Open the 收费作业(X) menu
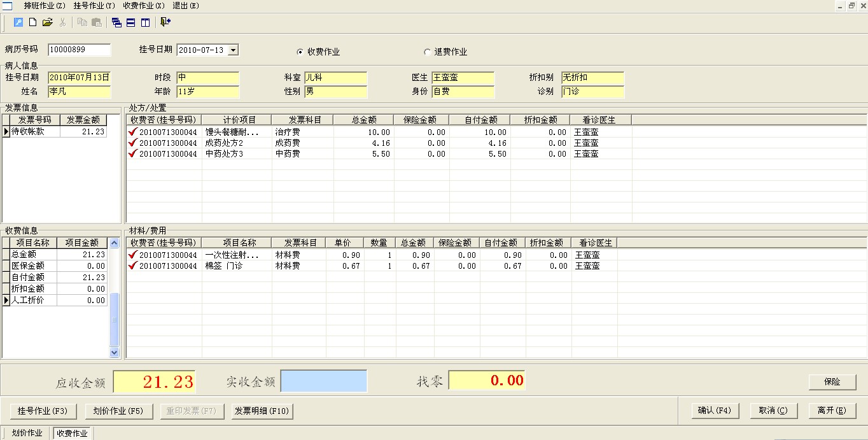This screenshot has width=868, height=440. [144, 6]
